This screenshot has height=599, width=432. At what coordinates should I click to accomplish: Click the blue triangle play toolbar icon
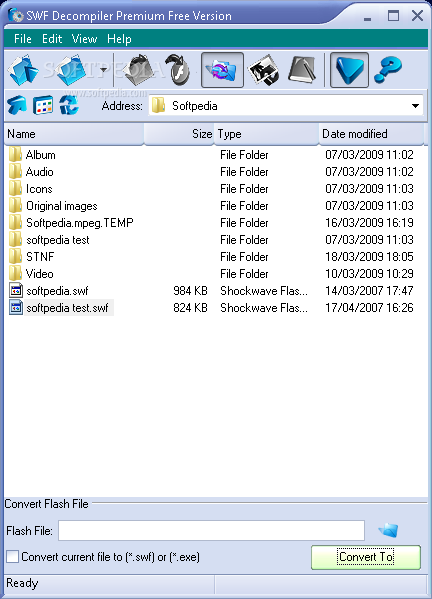click(x=349, y=70)
